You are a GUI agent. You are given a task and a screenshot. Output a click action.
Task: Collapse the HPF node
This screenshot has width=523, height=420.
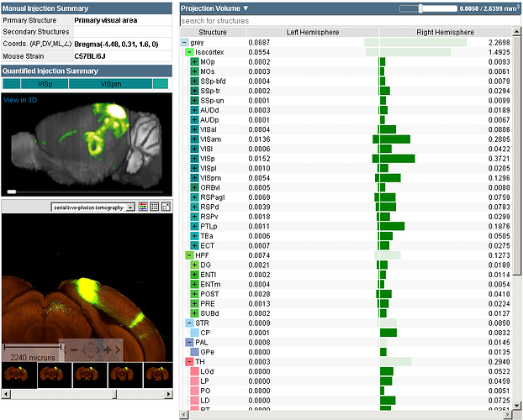(x=189, y=255)
